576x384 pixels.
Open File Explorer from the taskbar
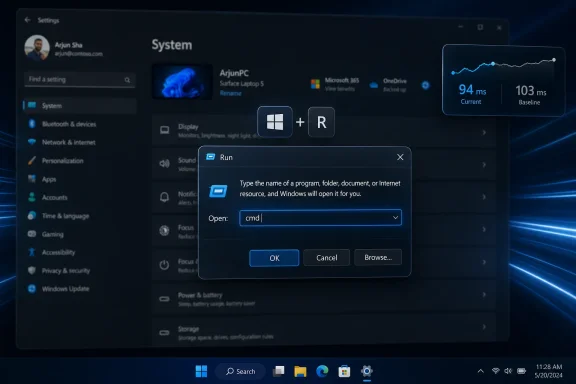(300, 372)
